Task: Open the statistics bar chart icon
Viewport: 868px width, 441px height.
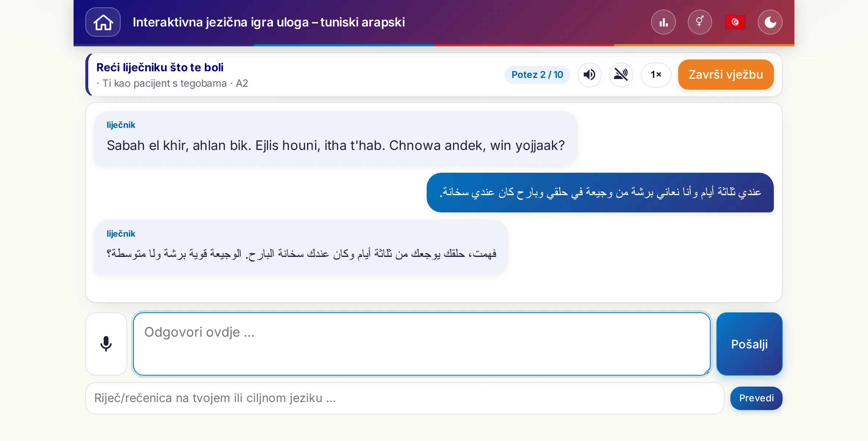Action: click(664, 22)
